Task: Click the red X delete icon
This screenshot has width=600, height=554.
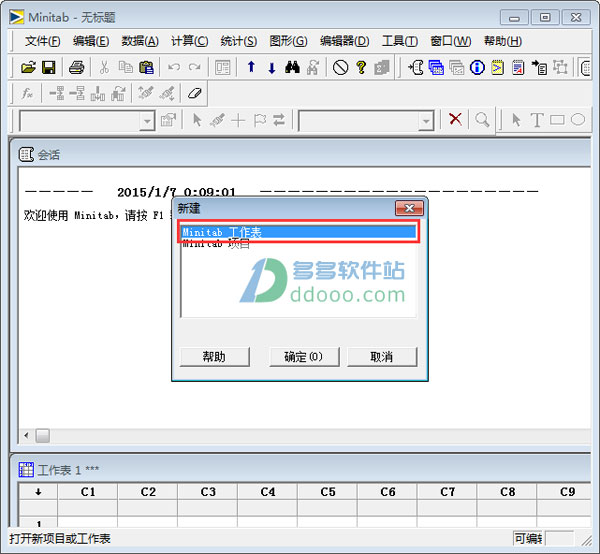Action: [455, 119]
